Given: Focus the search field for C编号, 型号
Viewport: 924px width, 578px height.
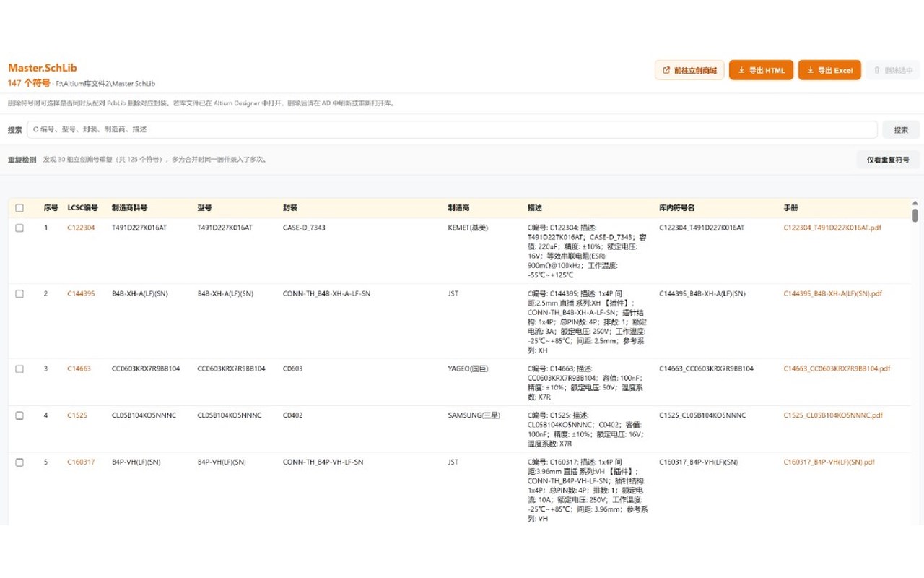Looking at the screenshot, I should pos(452,129).
